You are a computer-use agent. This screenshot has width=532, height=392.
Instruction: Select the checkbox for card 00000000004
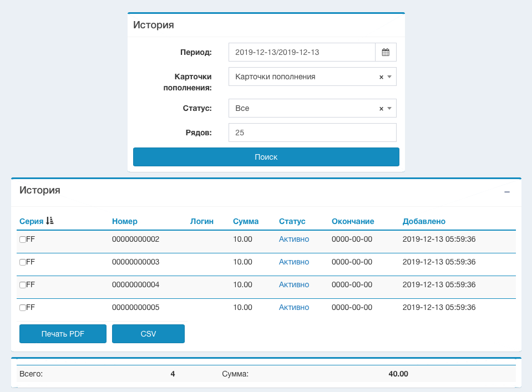[23, 285]
